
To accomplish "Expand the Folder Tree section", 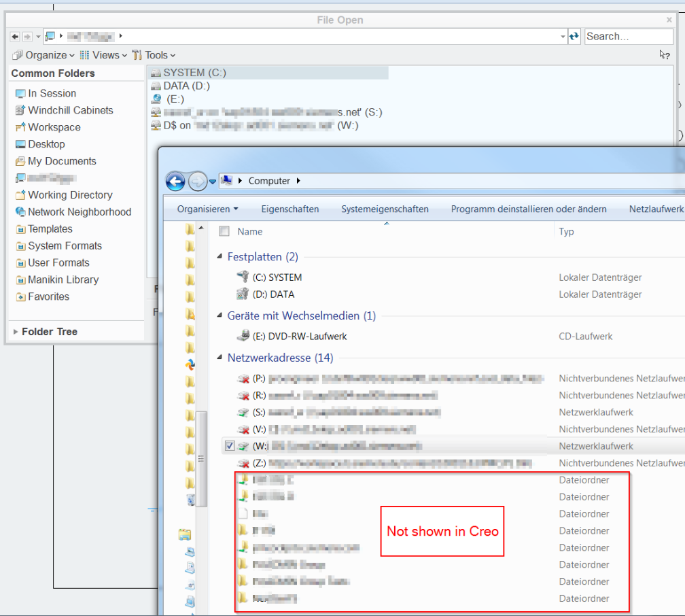I will point(49,332).
